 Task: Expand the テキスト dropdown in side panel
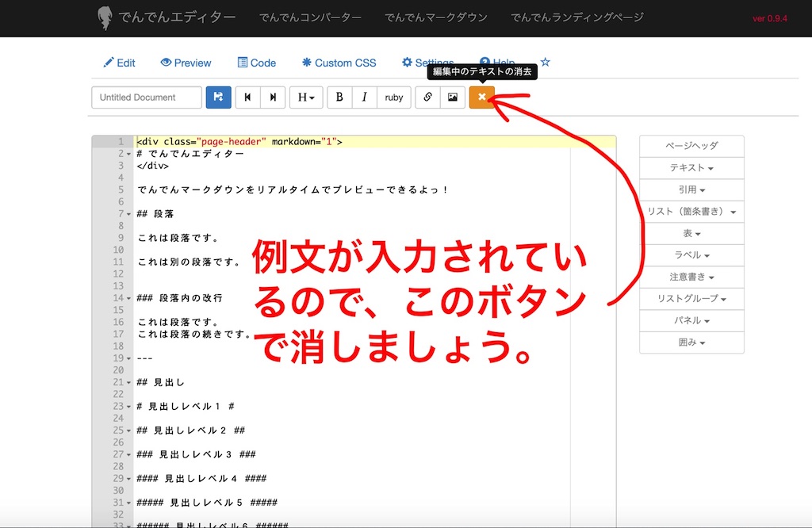point(691,168)
